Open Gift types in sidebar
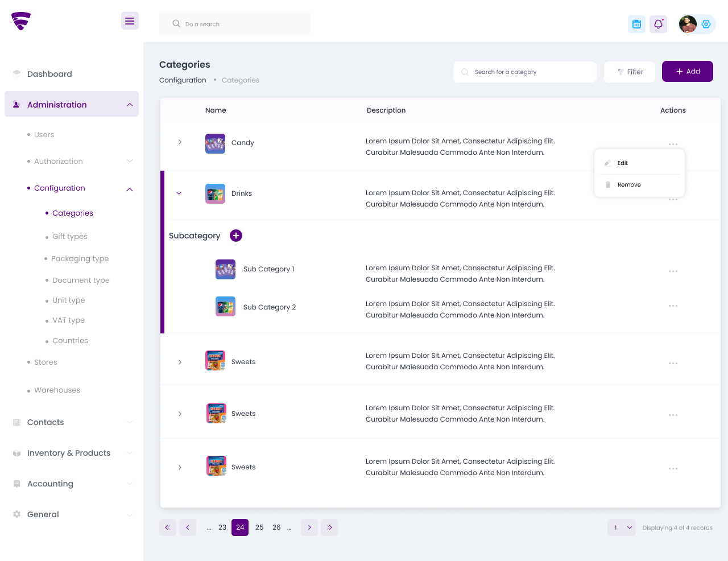This screenshot has height=561, width=728. point(70,237)
